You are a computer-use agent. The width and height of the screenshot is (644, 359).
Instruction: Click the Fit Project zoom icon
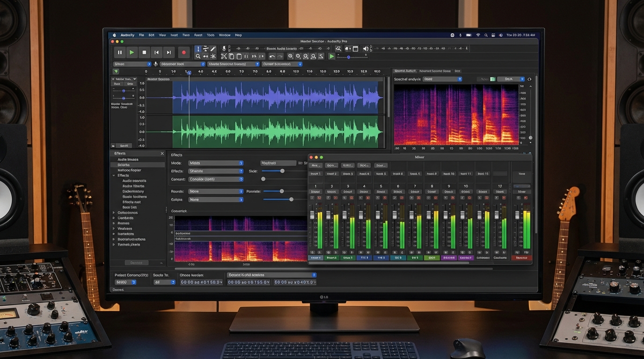[x=313, y=56]
